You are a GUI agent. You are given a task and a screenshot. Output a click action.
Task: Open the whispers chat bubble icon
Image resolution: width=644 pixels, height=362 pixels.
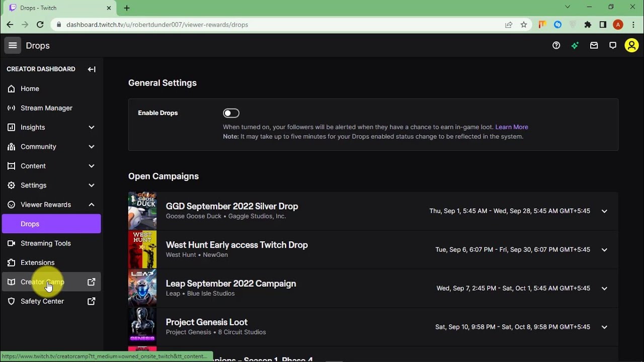pyautogui.click(x=613, y=45)
